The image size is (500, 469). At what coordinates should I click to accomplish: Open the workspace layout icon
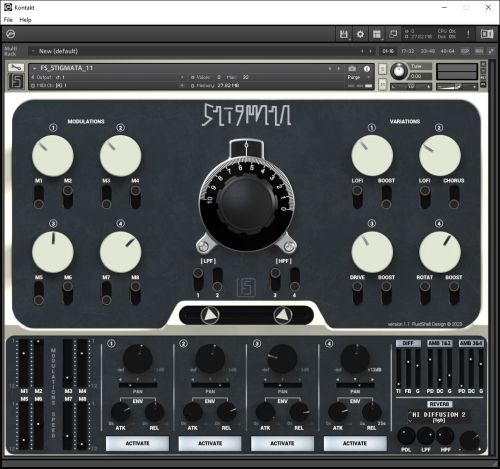pos(377,34)
